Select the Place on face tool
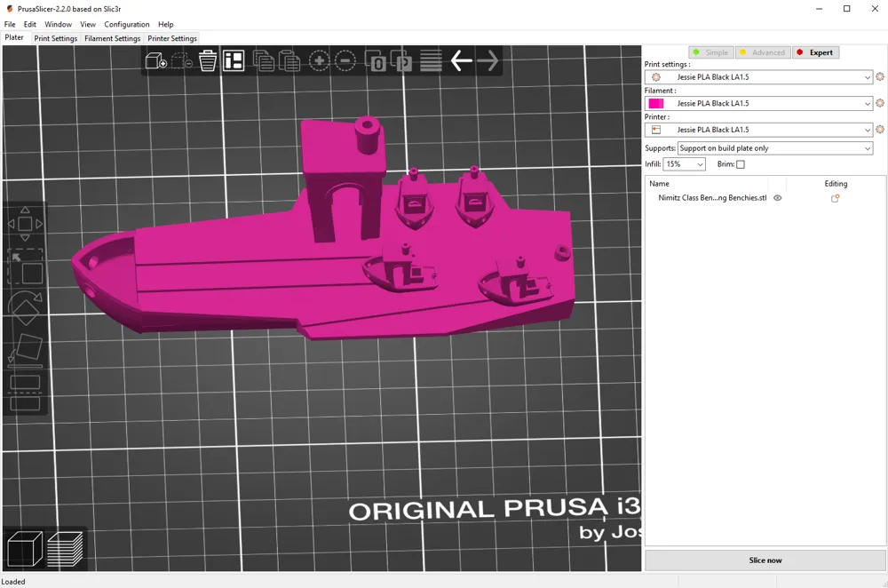 point(25,348)
